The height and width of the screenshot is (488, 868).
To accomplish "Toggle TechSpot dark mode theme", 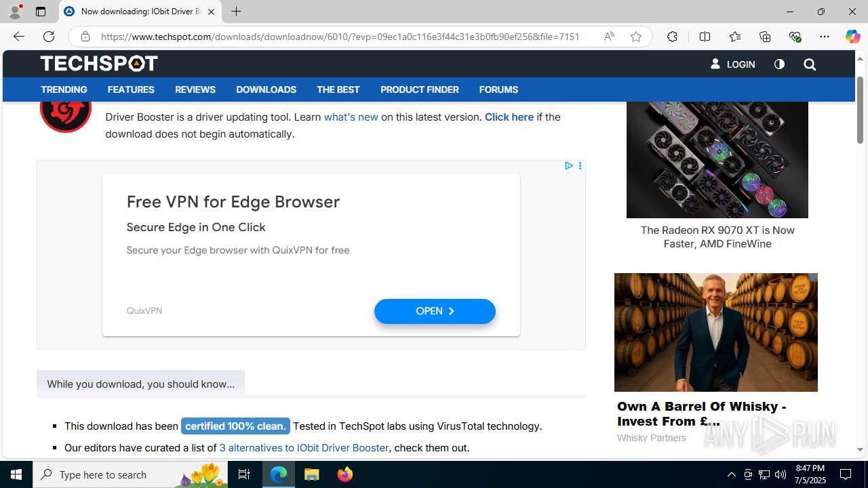I will [779, 64].
